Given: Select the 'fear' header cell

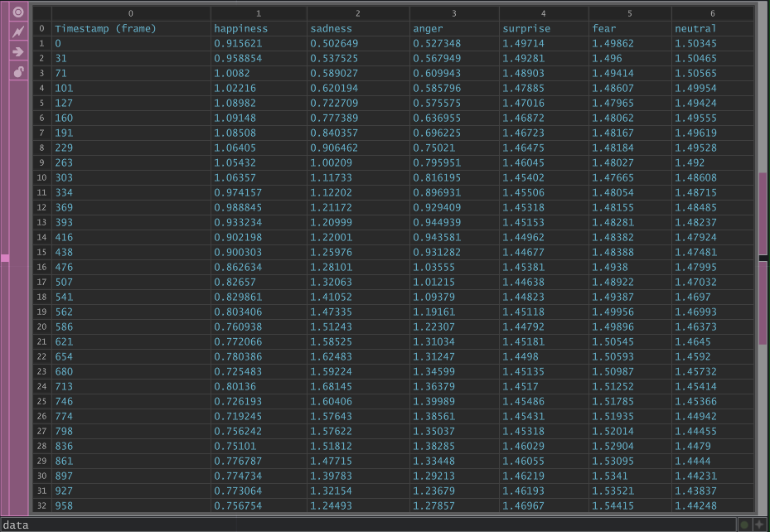Looking at the screenshot, I should 630,28.
